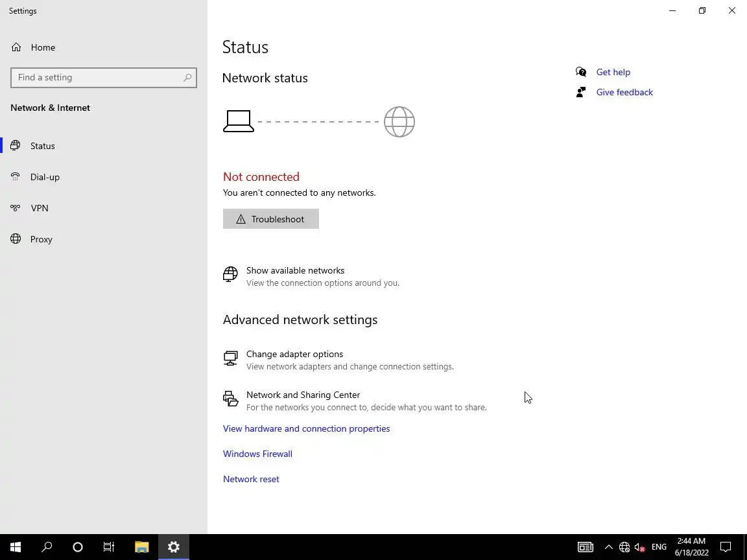Click 'View network adapters and change connection settings'
This screenshot has width=747, height=560.
click(350, 367)
